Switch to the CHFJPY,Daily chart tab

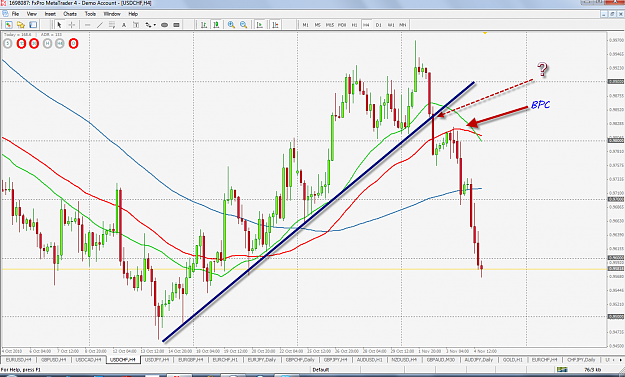point(581,360)
